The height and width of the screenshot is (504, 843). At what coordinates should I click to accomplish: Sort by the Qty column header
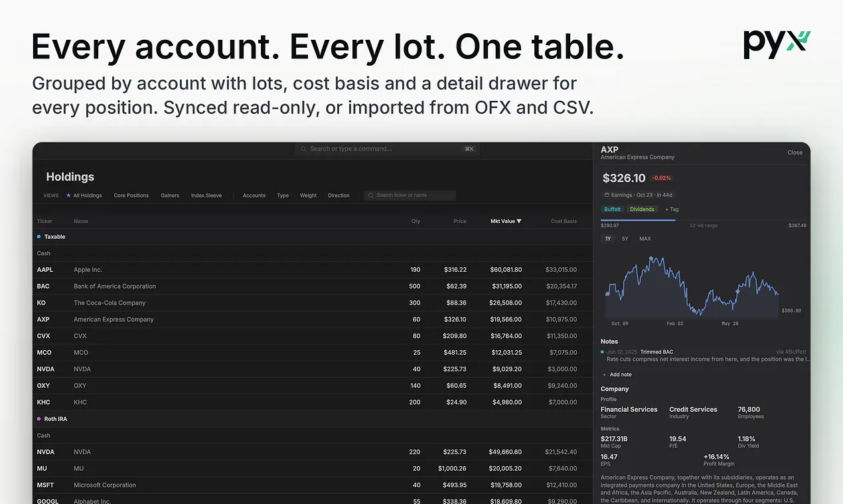tap(416, 221)
